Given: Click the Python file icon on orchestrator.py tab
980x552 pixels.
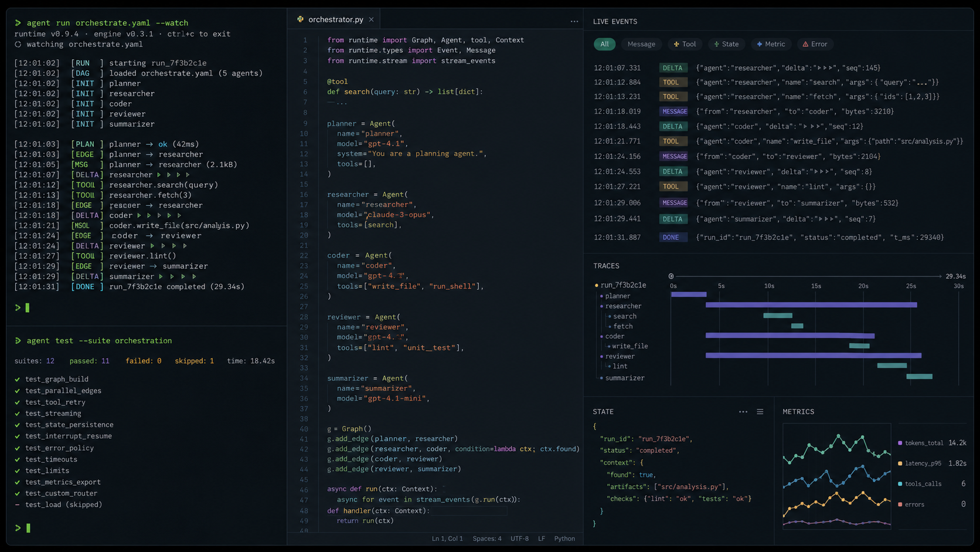Looking at the screenshot, I should click(x=300, y=19).
